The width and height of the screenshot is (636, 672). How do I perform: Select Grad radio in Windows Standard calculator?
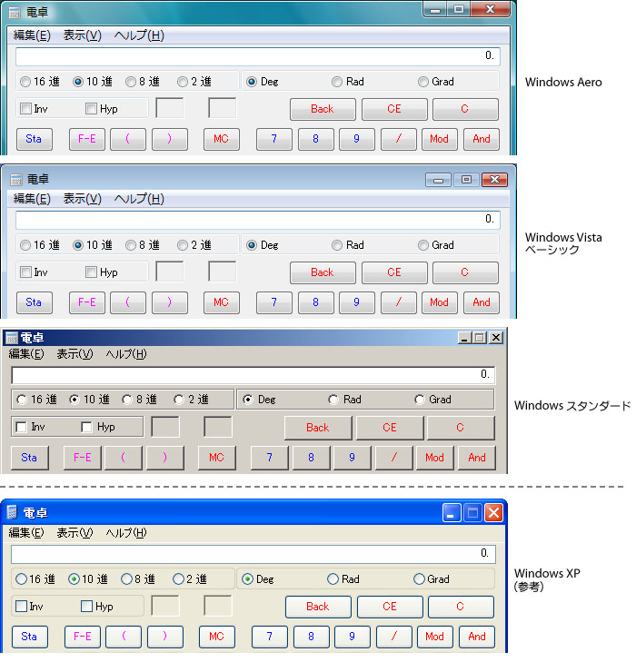(420, 400)
